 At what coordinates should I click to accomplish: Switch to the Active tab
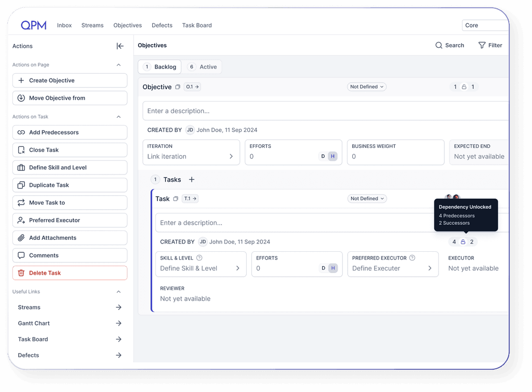point(204,66)
